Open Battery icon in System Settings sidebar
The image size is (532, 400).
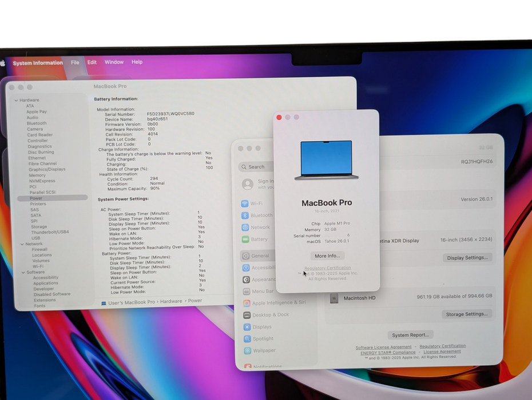(x=245, y=239)
